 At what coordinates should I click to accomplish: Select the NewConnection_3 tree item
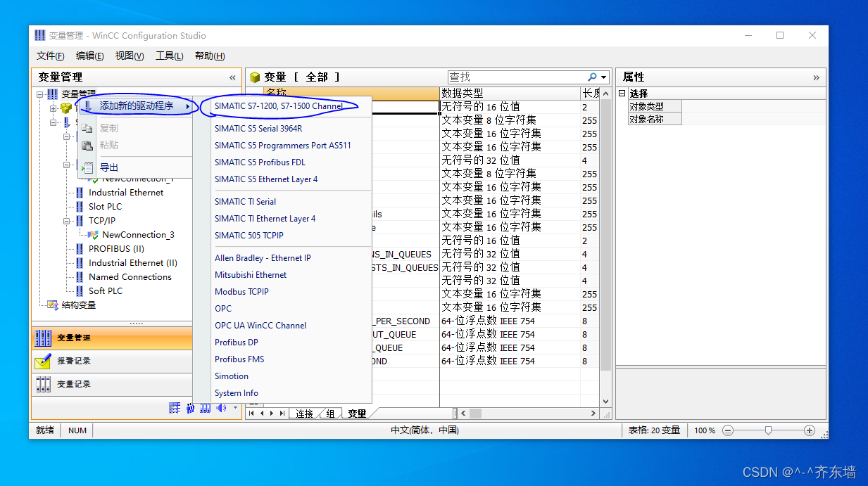[138, 235]
